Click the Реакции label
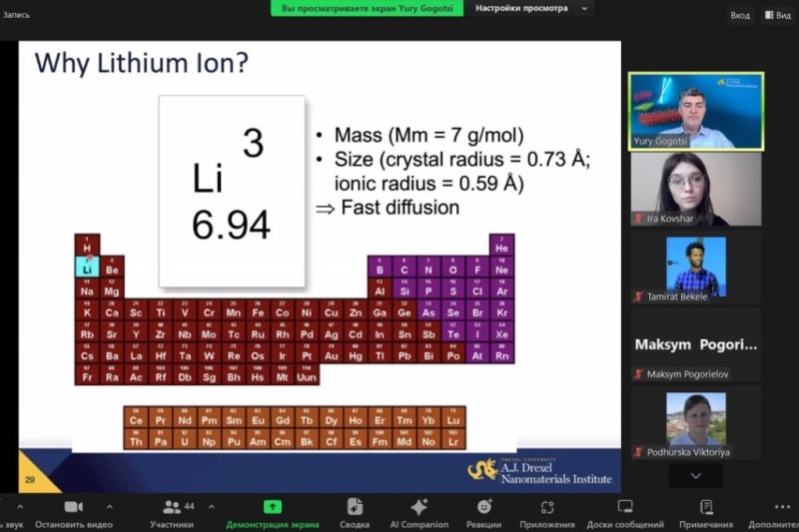 [x=484, y=524]
